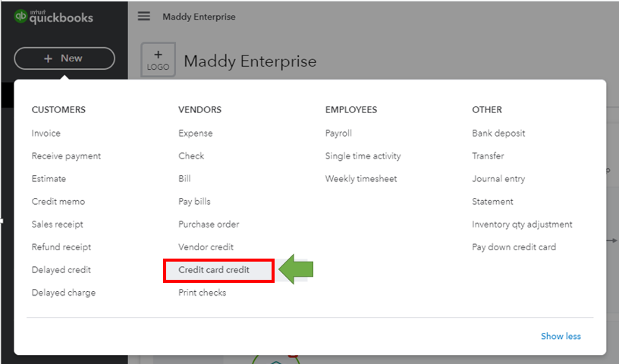The width and height of the screenshot is (619, 364).
Task: Choose Pay down credit card
Action: click(514, 247)
